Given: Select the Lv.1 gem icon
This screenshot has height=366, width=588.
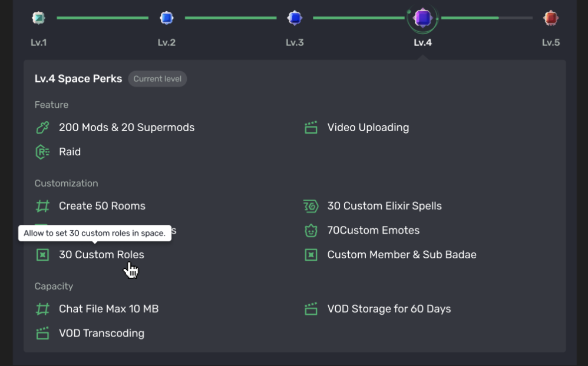Looking at the screenshot, I should tap(38, 18).
